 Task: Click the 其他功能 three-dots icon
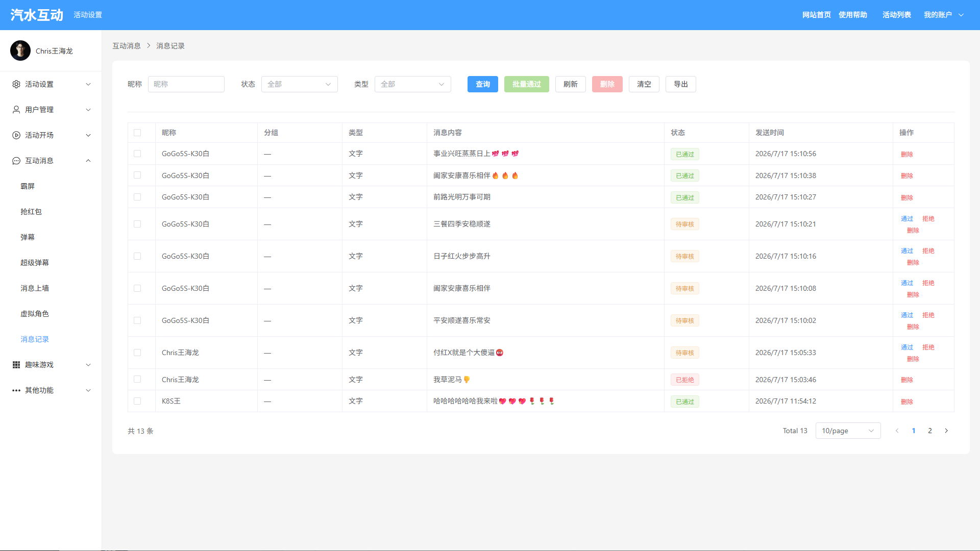pos(16,390)
